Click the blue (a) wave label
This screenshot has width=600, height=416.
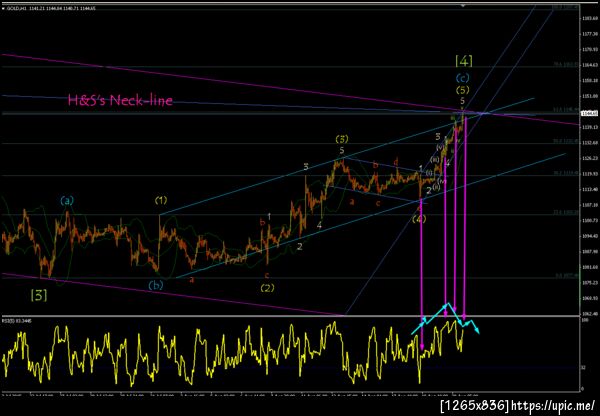(67, 200)
